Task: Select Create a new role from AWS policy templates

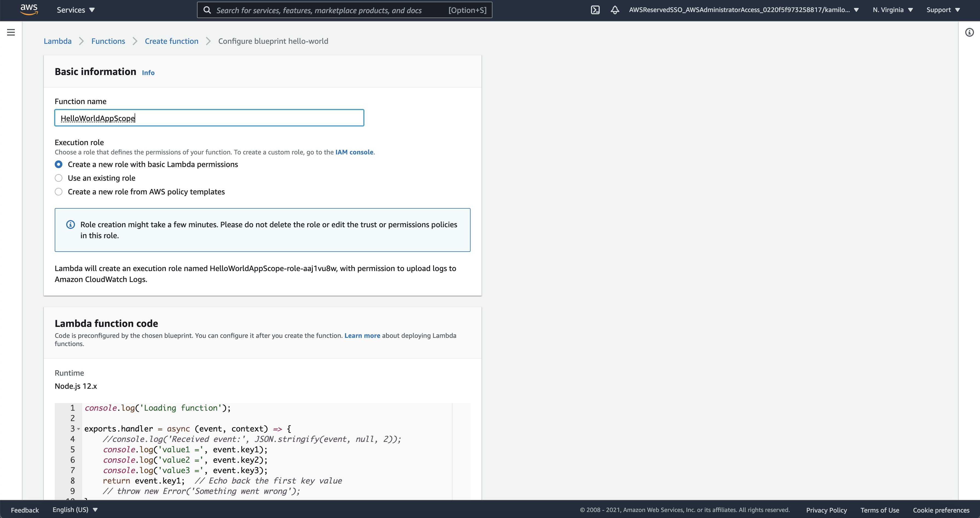Action: coord(59,192)
